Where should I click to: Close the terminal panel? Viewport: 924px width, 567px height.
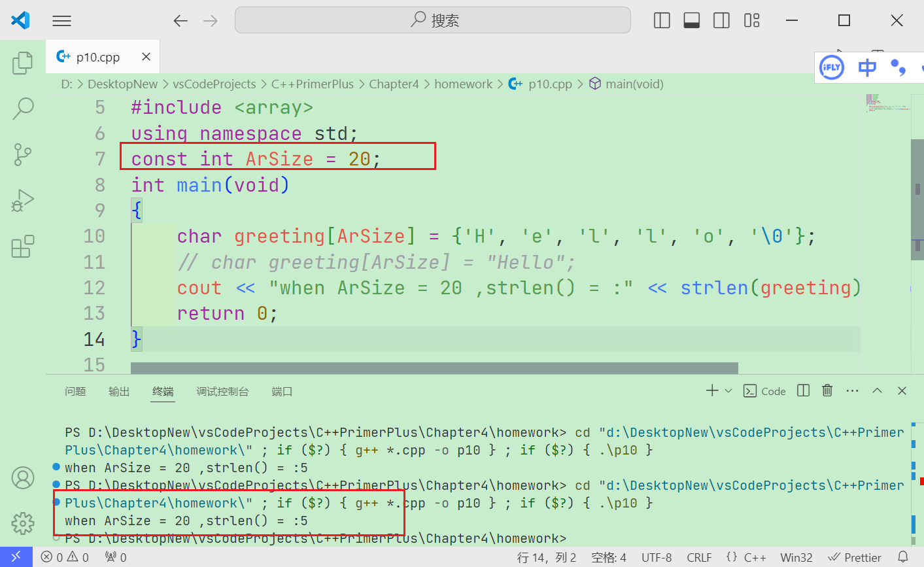902,390
